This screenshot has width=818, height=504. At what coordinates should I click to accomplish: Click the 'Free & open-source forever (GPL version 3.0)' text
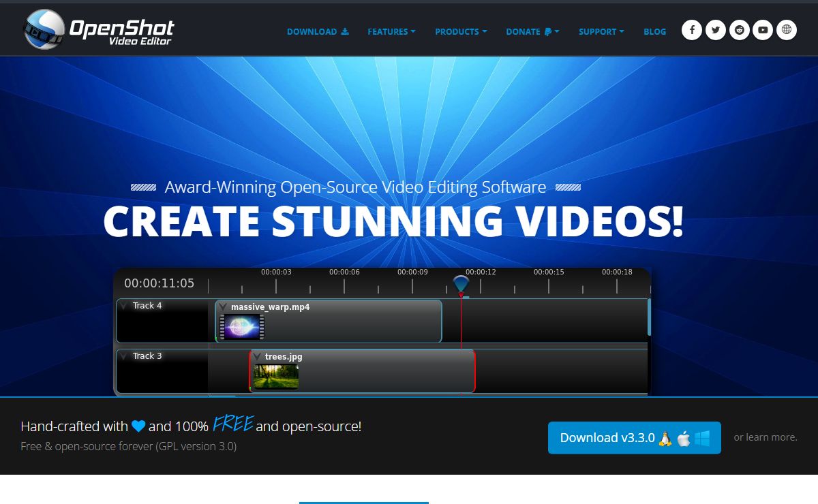(129, 447)
